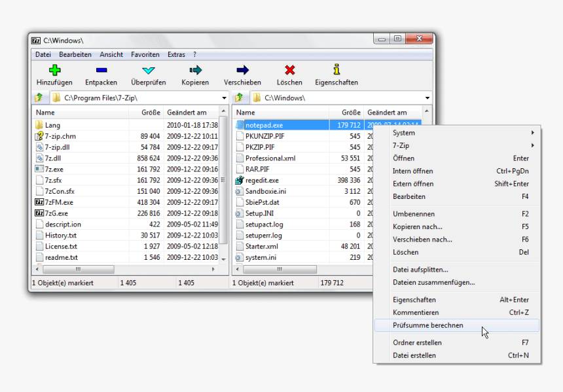
Task: Sort the left panel by Geändert am
Action: (x=191, y=113)
